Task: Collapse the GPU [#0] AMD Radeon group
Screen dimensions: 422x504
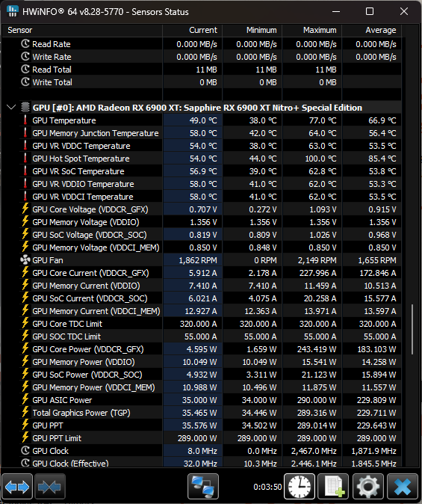Action: coord(11,108)
